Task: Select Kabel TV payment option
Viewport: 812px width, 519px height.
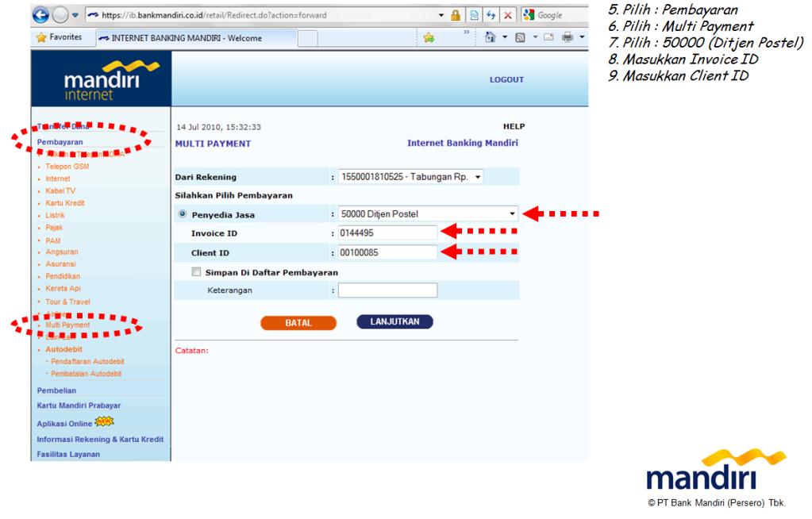Action: pyautogui.click(x=60, y=190)
